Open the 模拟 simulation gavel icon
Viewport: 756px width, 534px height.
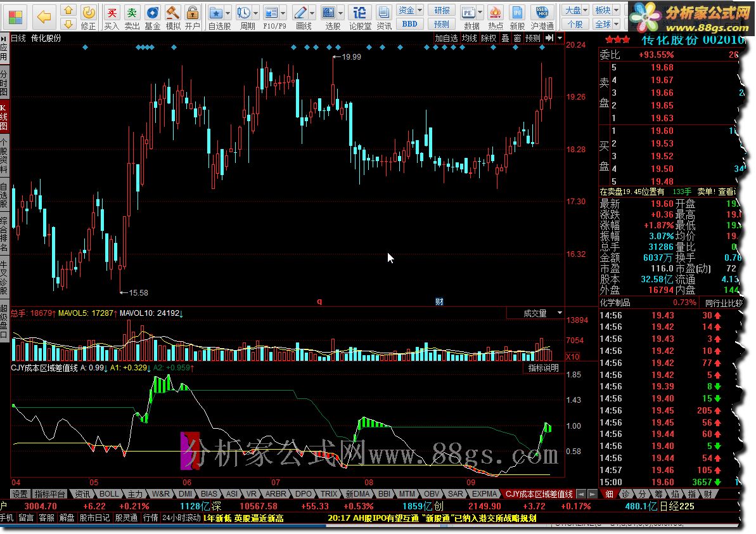(172, 17)
